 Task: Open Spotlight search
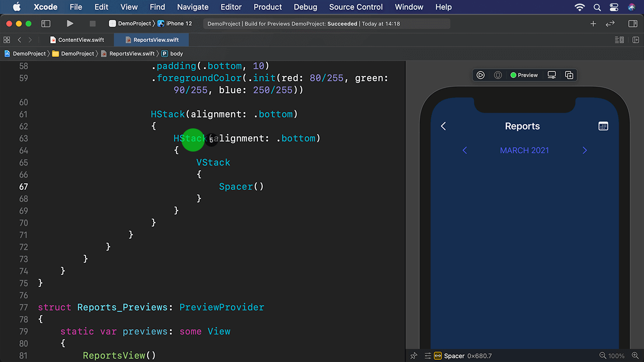click(x=597, y=7)
